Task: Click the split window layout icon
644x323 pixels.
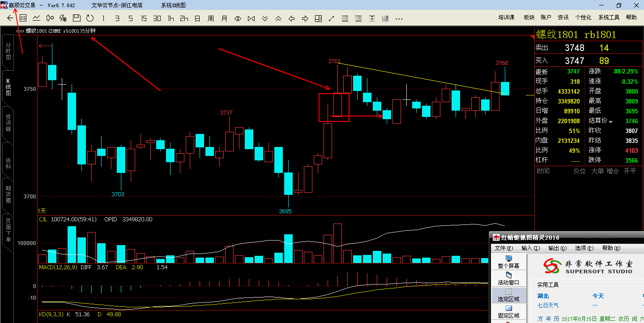Action: (x=318, y=18)
